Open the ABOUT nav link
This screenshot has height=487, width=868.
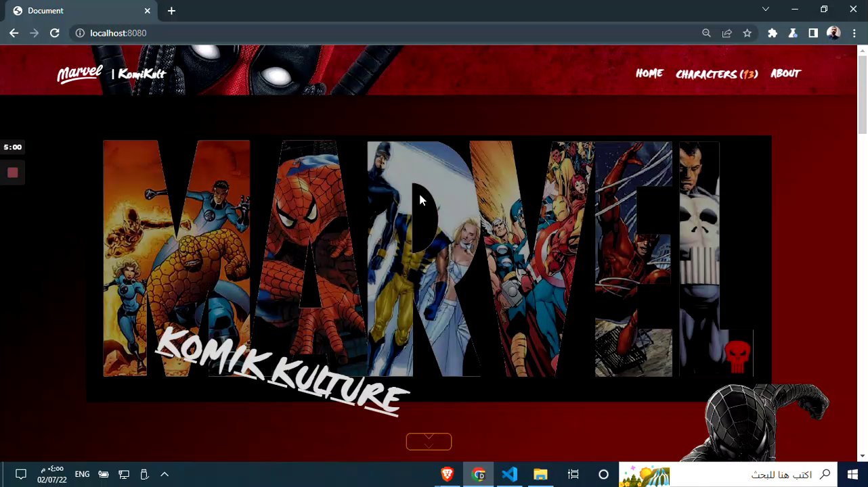click(785, 74)
